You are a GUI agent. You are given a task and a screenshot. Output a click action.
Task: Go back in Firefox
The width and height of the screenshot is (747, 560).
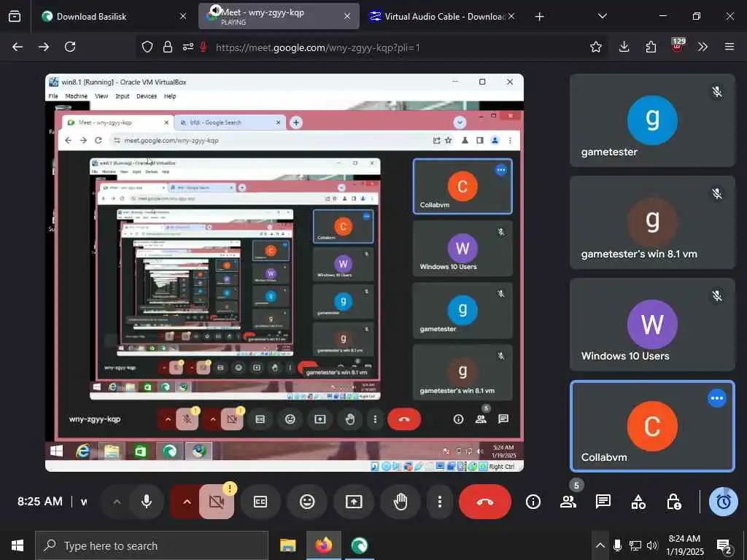coord(18,47)
